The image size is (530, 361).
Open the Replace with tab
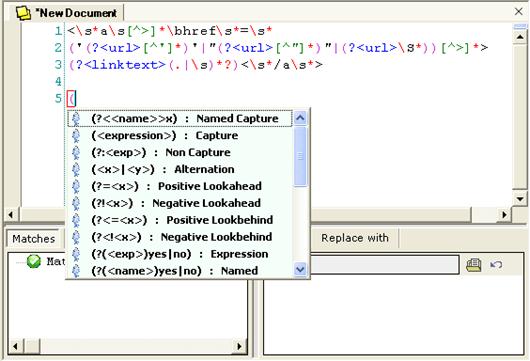pos(355,238)
